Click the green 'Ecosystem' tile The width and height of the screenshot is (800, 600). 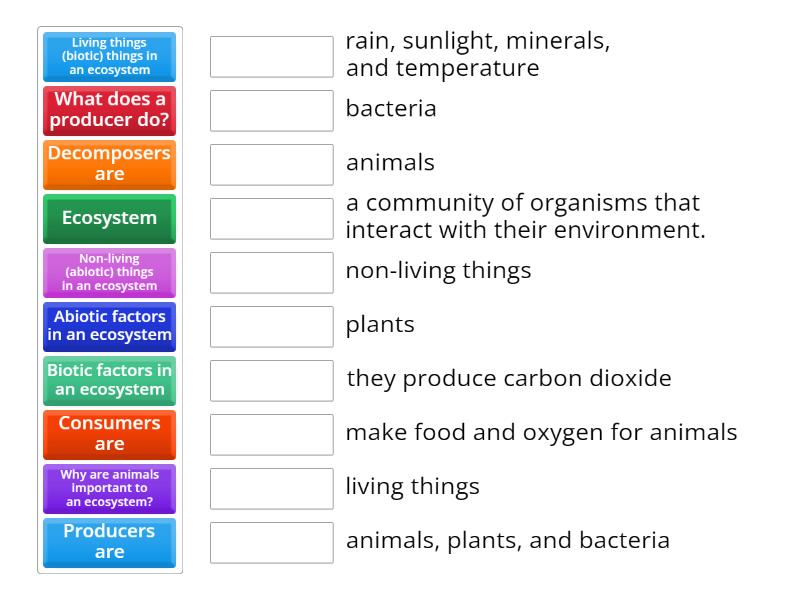click(108, 218)
